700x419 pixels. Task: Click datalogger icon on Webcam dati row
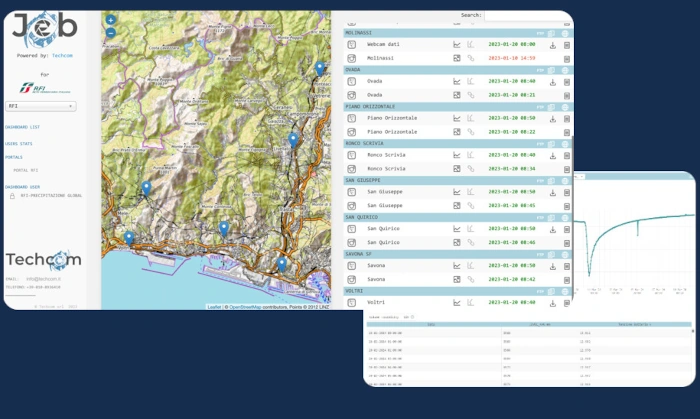(352, 45)
